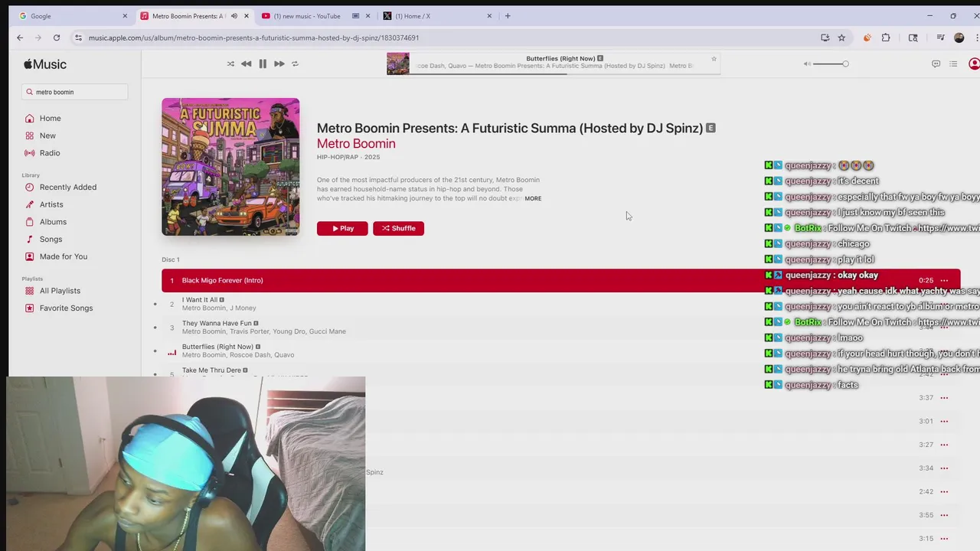Viewport: 980px width, 551px height.
Task: View site information icon
Action: [x=78, y=37]
